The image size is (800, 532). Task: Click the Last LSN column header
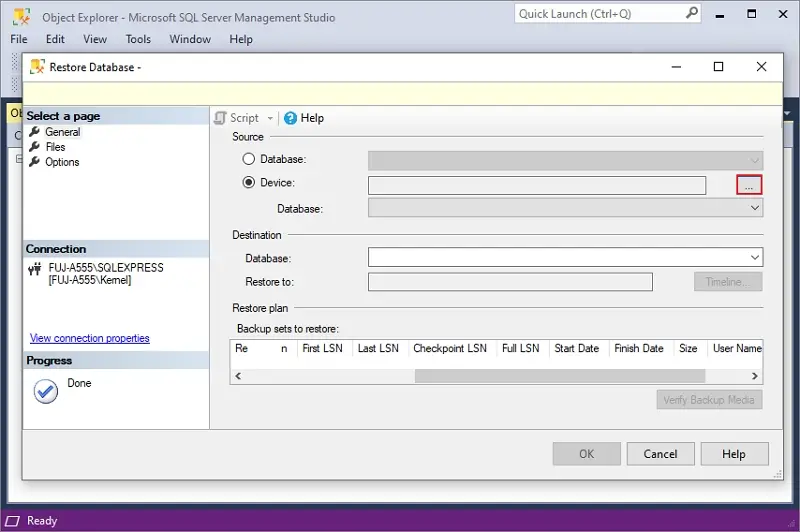(378, 348)
